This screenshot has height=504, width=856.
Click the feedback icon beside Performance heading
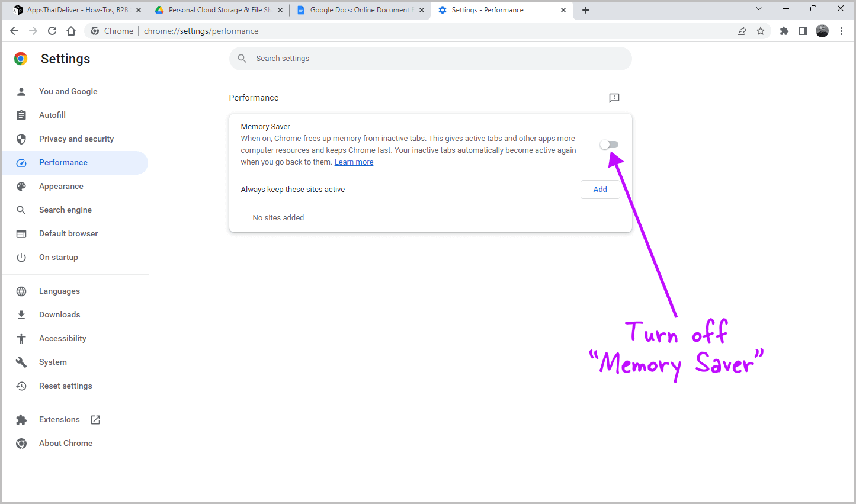614,98
